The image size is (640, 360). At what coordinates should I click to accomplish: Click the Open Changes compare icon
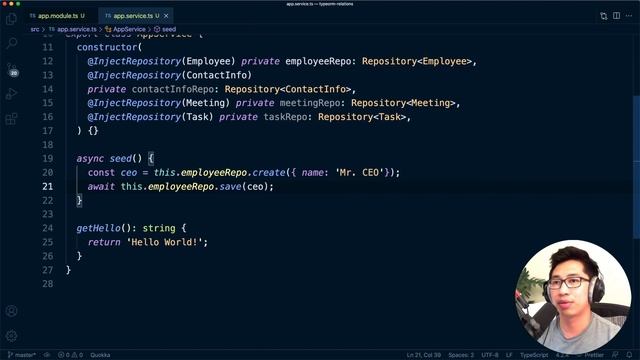pyautogui.click(x=604, y=16)
